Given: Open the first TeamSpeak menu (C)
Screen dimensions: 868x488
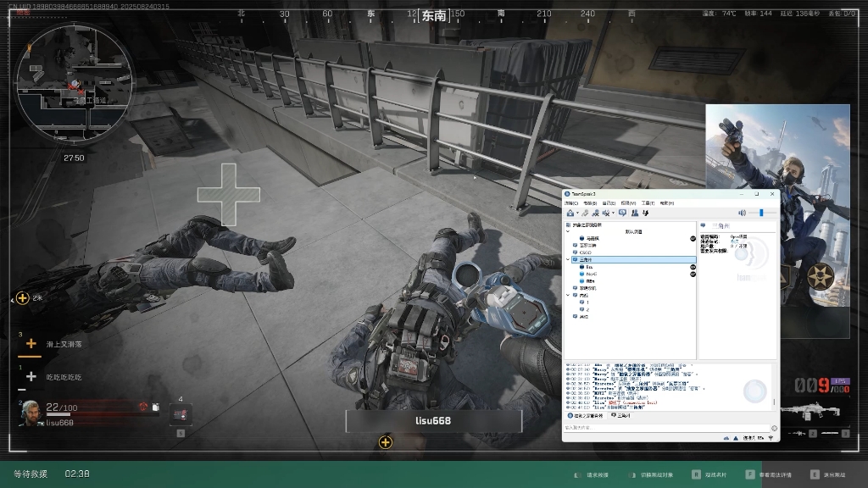Looking at the screenshot, I should pyautogui.click(x=571, y=203).
